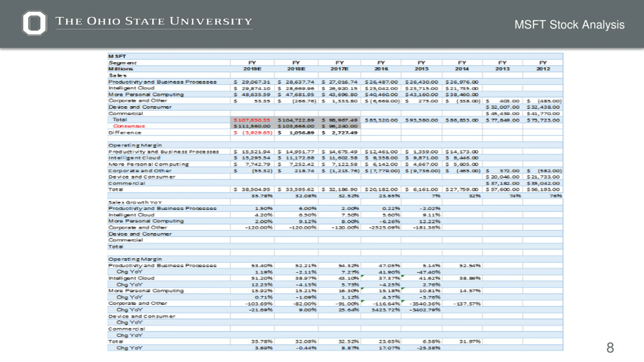Click the "2012" fiscal year header

pos(543,69)
